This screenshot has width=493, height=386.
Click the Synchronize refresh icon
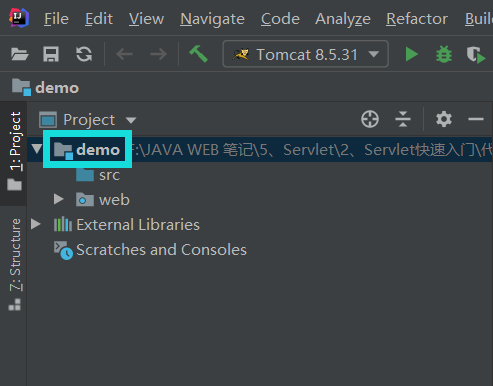click(84, 54)
